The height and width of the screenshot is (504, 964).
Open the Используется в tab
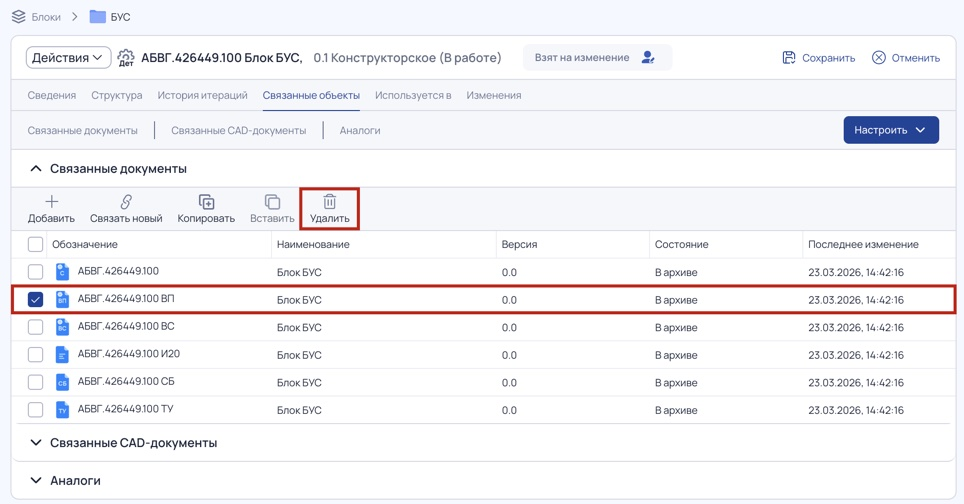click(x=413, y=95)
